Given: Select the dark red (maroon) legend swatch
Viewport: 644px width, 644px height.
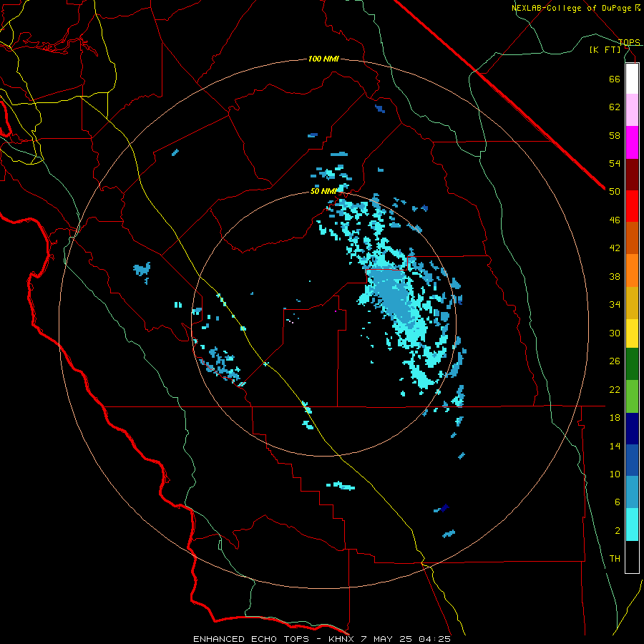Looking at the screenshot, I should coord(632,175).
